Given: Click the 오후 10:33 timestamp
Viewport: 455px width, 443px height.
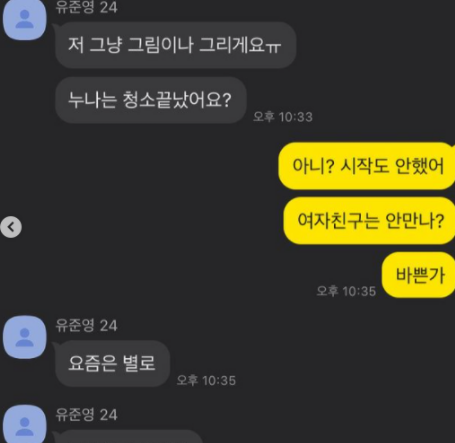Looking at the screenshot, I should pyautogui.click(x=283, y=117).
